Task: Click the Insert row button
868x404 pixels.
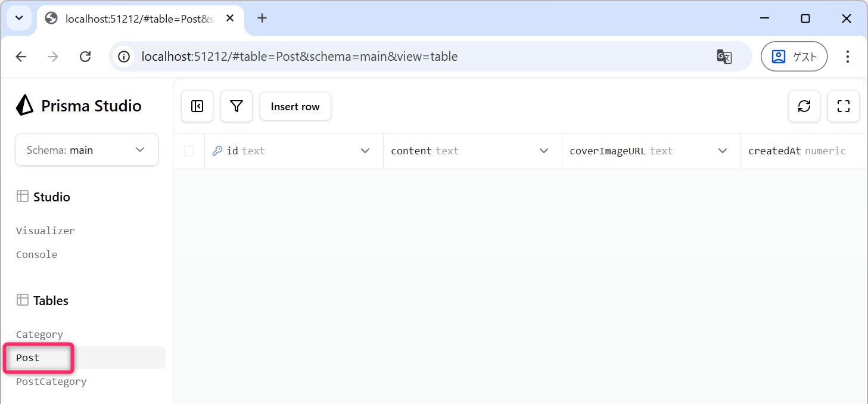Action: 295,106
